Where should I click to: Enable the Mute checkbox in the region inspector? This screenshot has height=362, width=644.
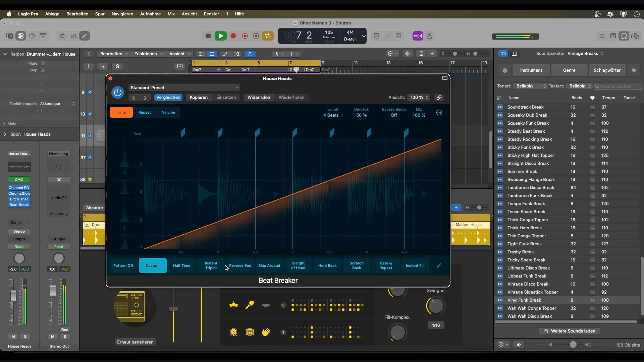[43, 63]
